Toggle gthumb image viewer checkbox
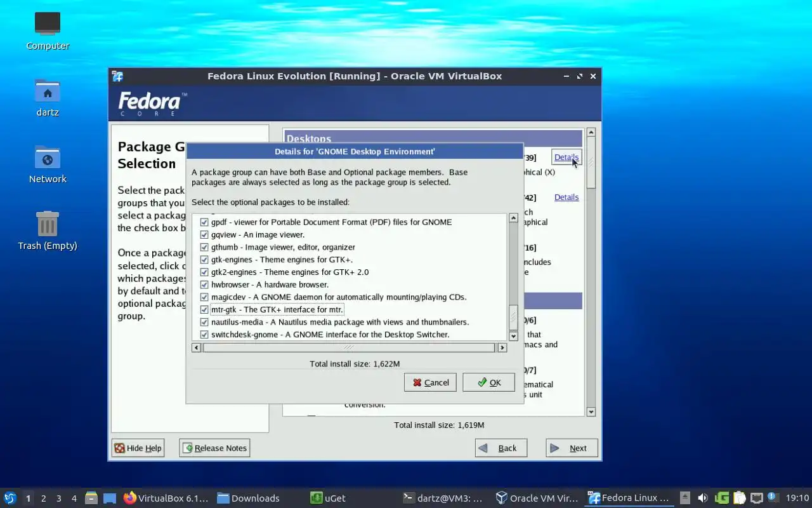The height and width of the screenshot is (508, 812). coord(204,247)
